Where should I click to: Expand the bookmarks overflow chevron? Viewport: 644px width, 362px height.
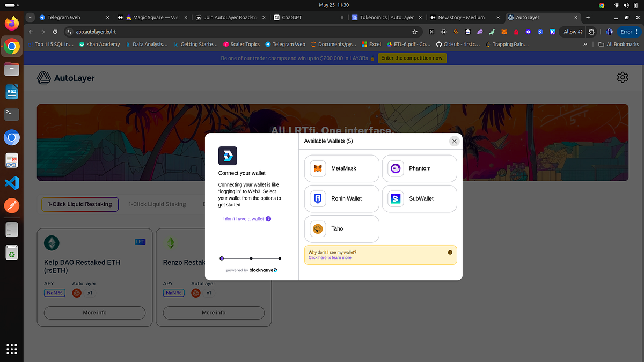click(x=586, y=45)
